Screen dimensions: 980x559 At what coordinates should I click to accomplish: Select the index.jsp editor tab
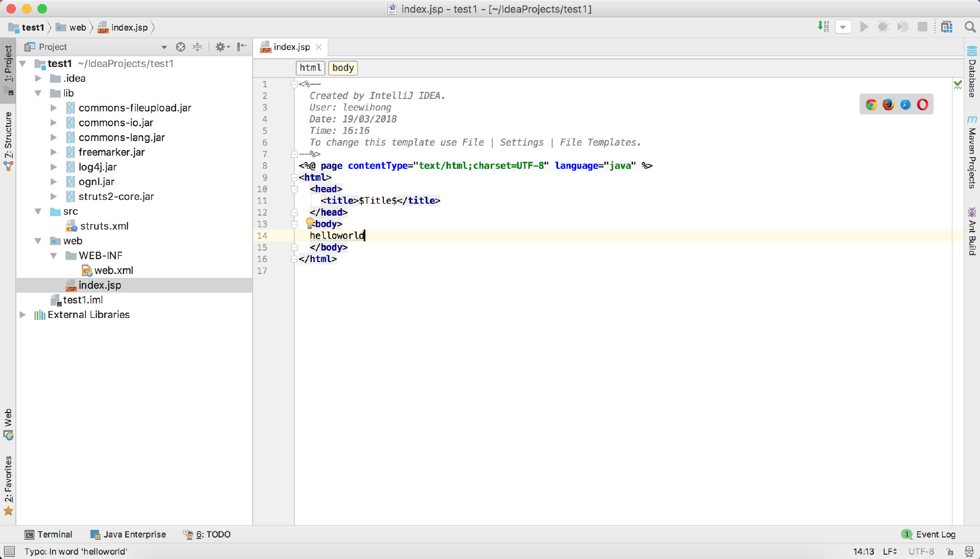click(291, 47)
